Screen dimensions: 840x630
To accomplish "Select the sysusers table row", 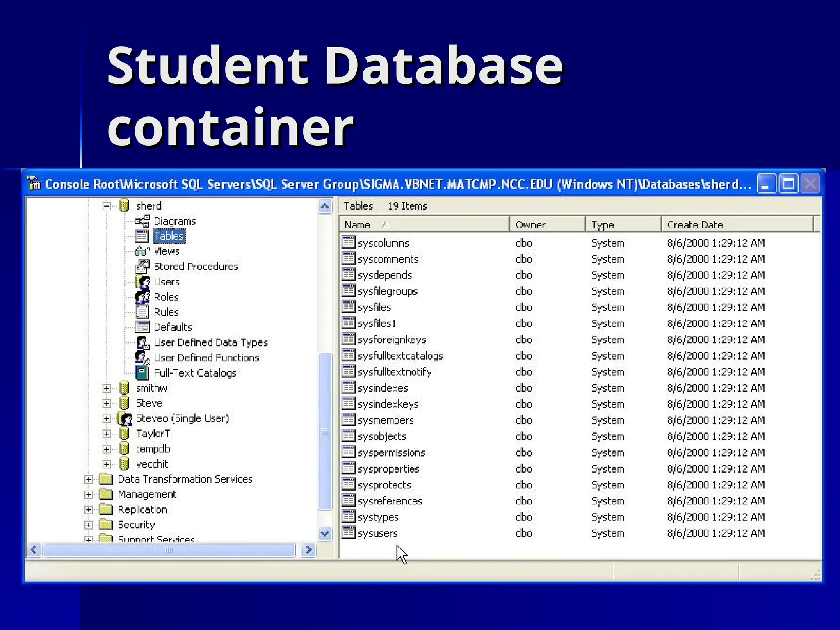I will tap(377, 533).
